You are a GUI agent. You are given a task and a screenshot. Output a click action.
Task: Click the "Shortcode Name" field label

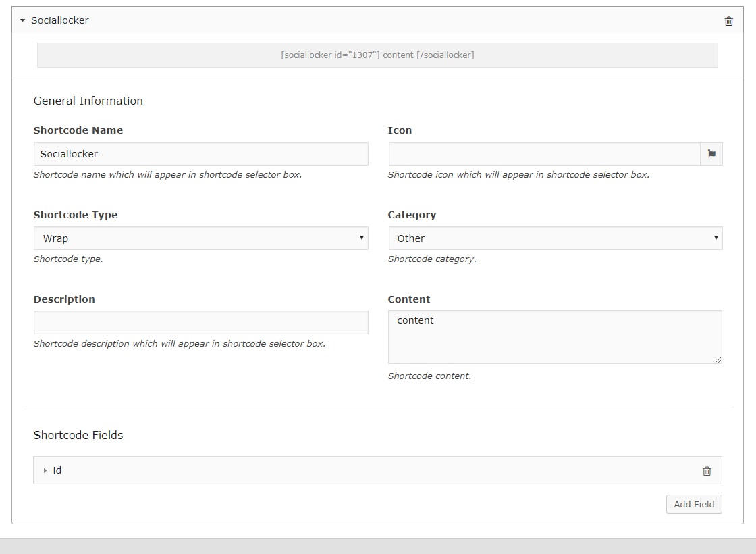point(78,130)
